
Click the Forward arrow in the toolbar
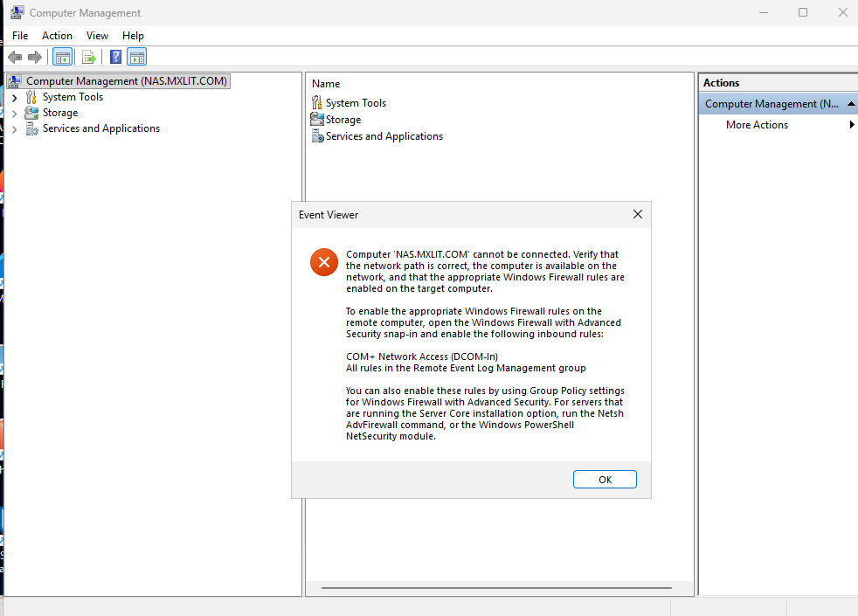(x=35, y=58)
